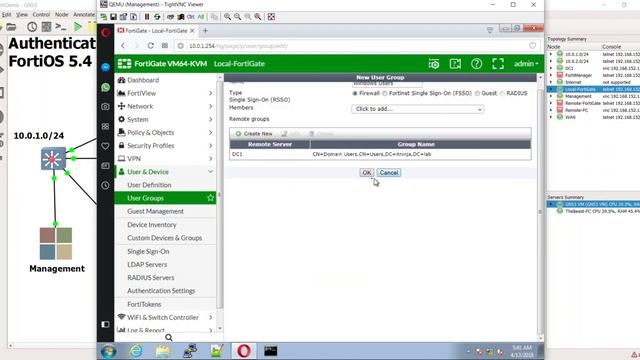640x360 pixels.
Task: Click the open folder icon in GNS3 toolbar
Action: pos(11,27)
